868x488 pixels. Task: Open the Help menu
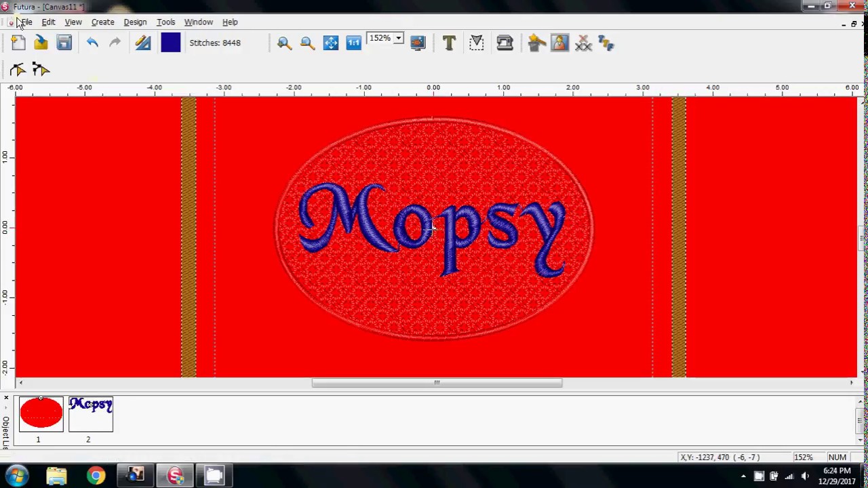pyautogui.click(x=230, y=22)
